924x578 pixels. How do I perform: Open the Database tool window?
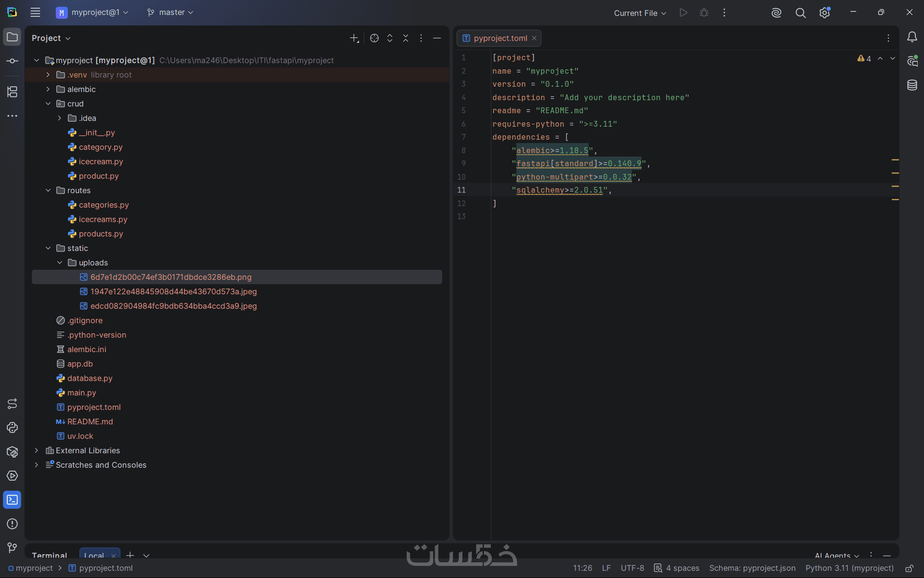(x=912, y=85)
